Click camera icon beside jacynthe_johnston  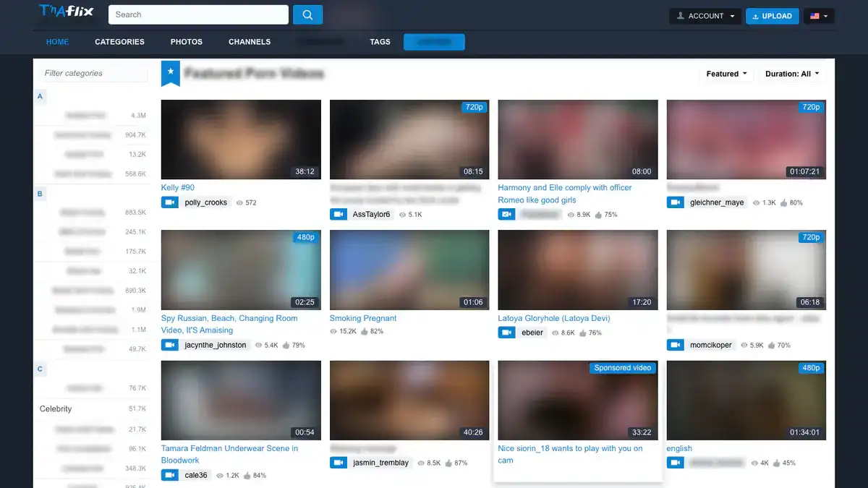pos(169,345)
